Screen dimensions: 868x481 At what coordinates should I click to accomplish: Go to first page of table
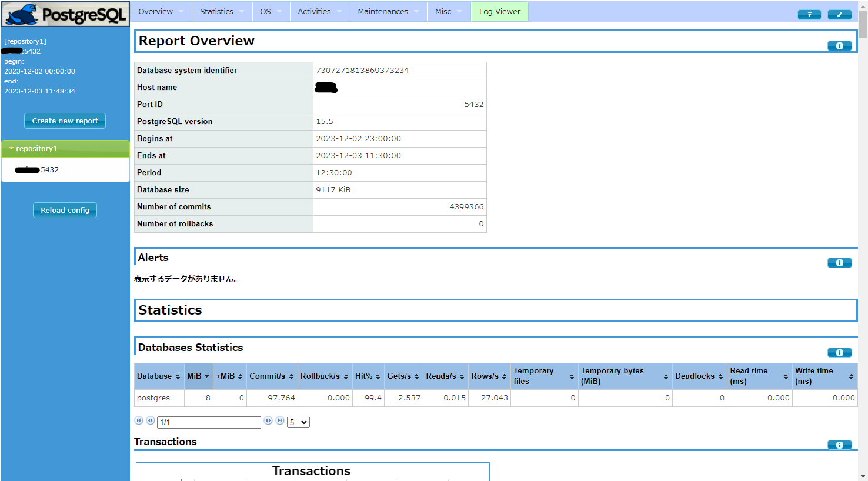(x=139, y=420)
